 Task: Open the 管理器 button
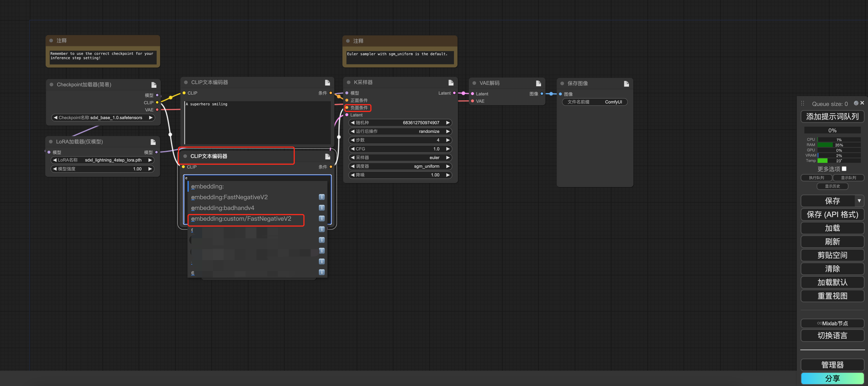[832, 365]
